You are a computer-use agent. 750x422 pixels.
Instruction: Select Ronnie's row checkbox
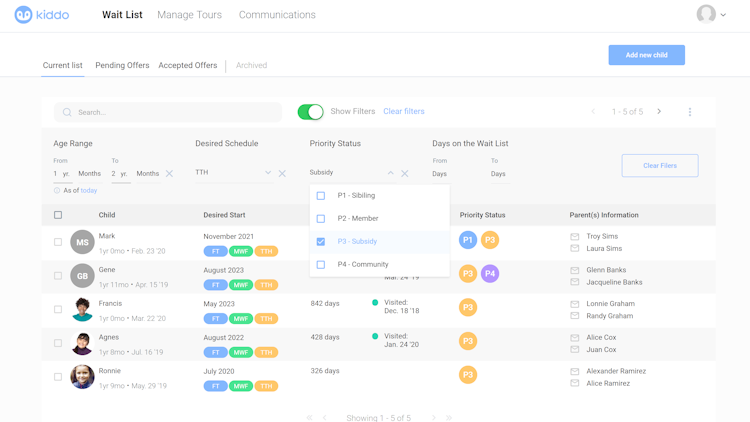(58, 377)
